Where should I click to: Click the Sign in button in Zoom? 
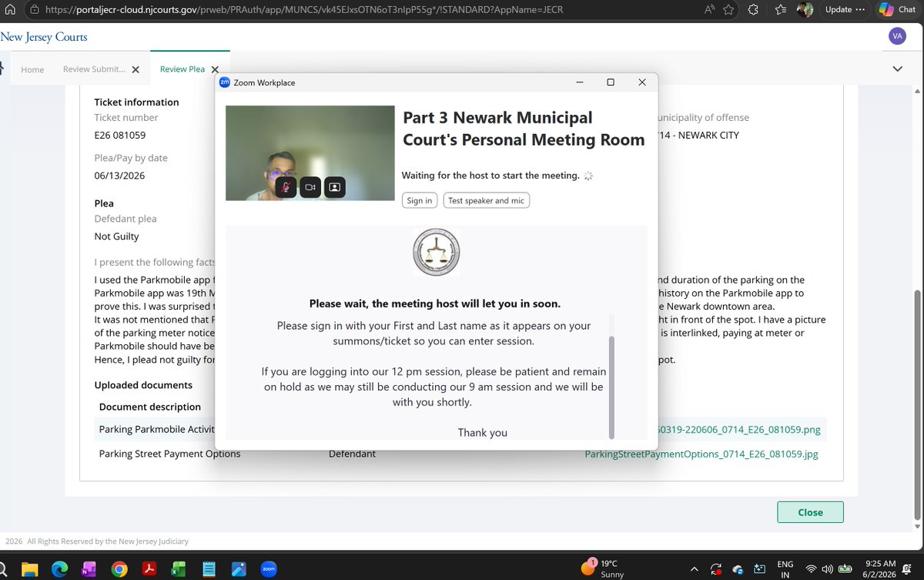tap(420, 200)
